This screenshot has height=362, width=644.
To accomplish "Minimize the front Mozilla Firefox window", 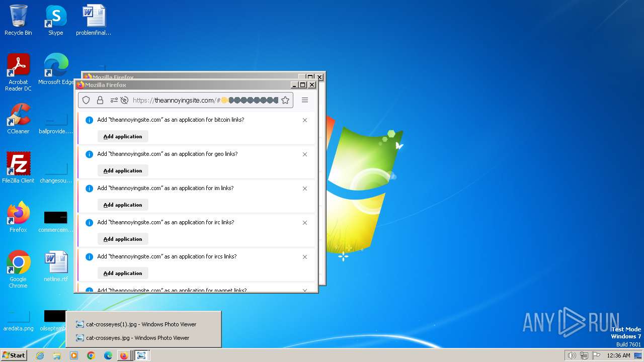I will [x=295, y=85].
